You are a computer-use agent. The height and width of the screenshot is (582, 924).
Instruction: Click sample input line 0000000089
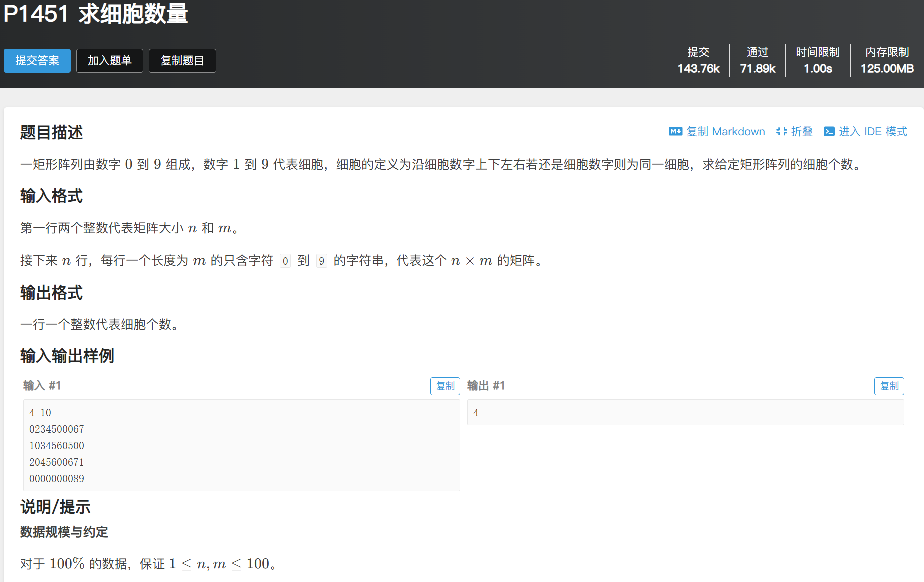point(57,479)
